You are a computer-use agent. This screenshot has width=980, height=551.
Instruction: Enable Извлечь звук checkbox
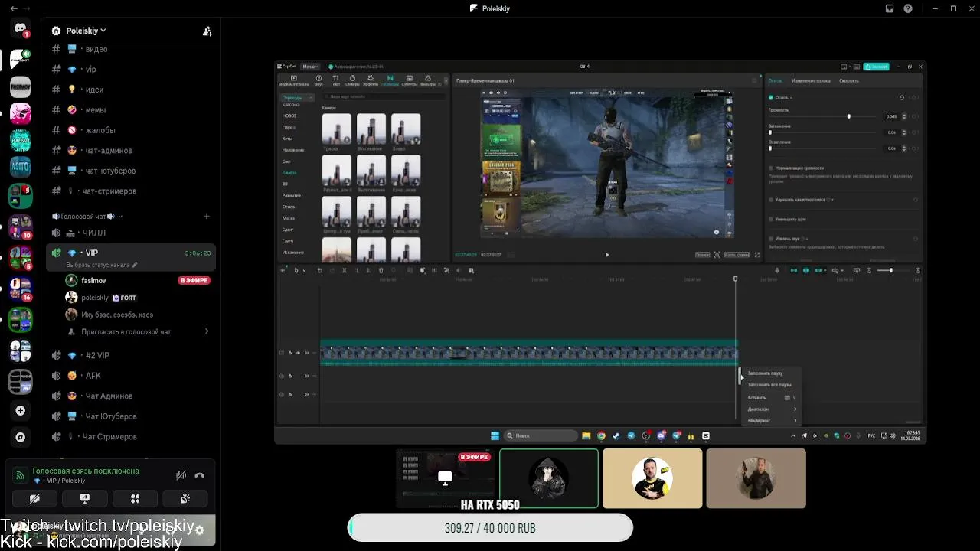click(x=770, y=239)
